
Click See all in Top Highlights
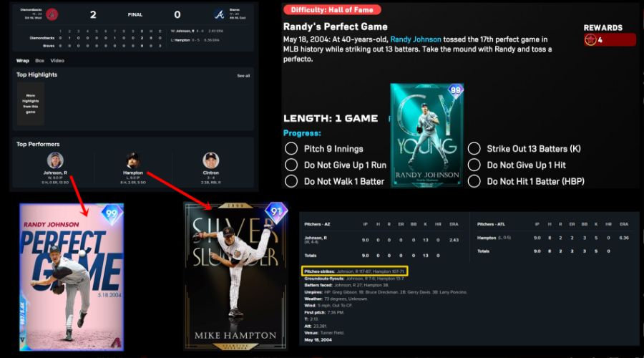[x=243, y=75]
